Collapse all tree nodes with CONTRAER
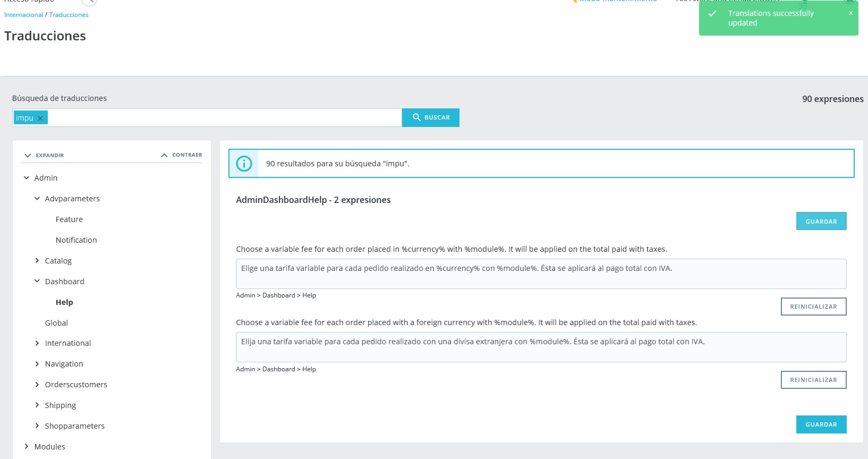Image resolution: width=868 pixels, height=459 pixels. click(181, 155)
